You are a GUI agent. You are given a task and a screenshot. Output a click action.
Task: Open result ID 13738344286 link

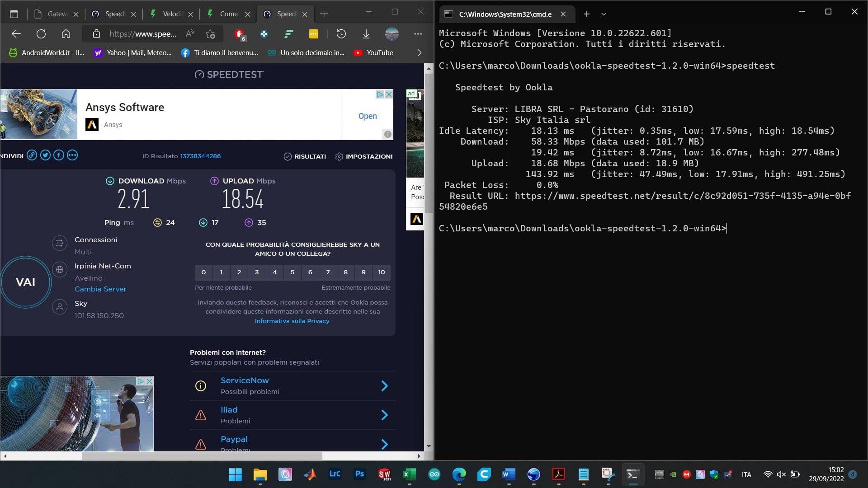(200, 156)
